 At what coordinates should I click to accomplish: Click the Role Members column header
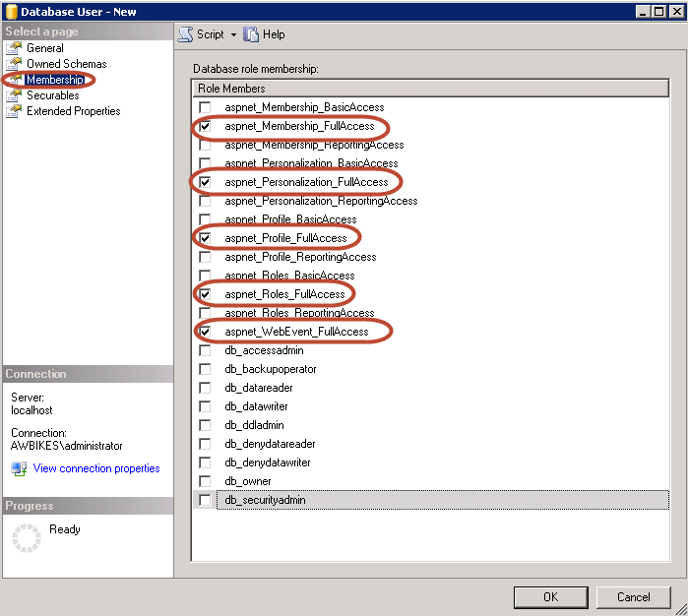431,89
